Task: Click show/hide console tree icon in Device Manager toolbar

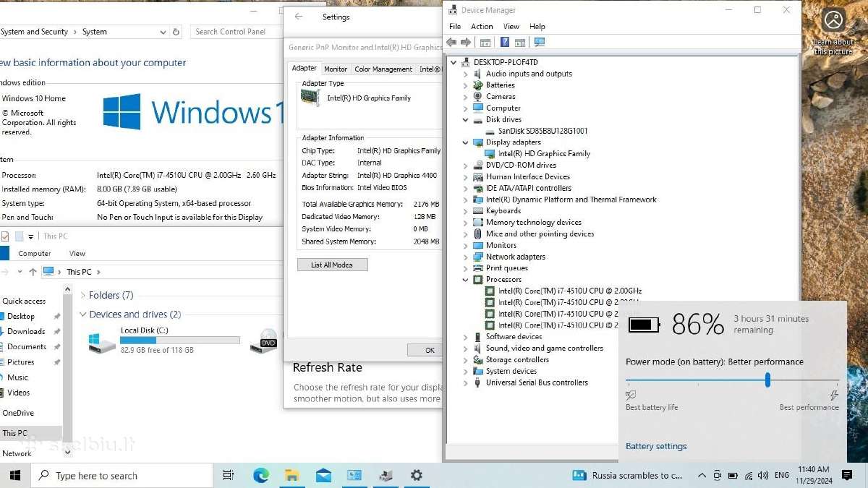Action: (485, 43)
